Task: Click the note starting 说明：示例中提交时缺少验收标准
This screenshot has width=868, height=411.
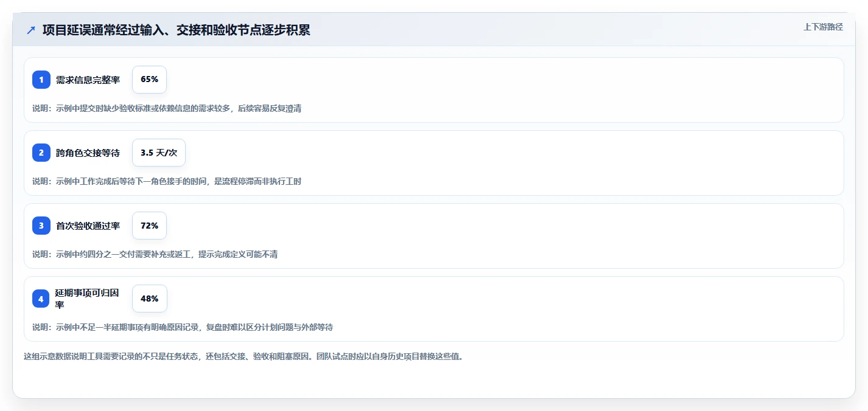Action: point(167,108)
